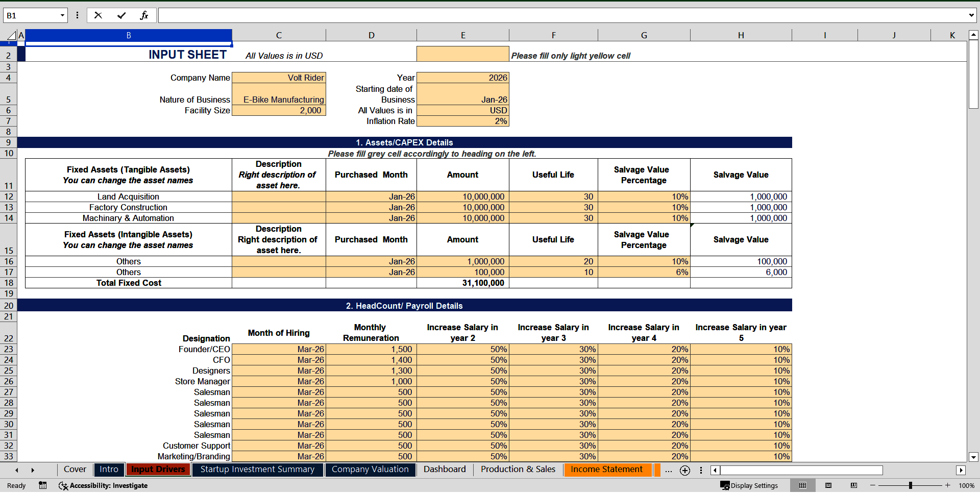Screen dimensions: 980x493
Task: Add a new sheet
Action: tap(685, 471)
